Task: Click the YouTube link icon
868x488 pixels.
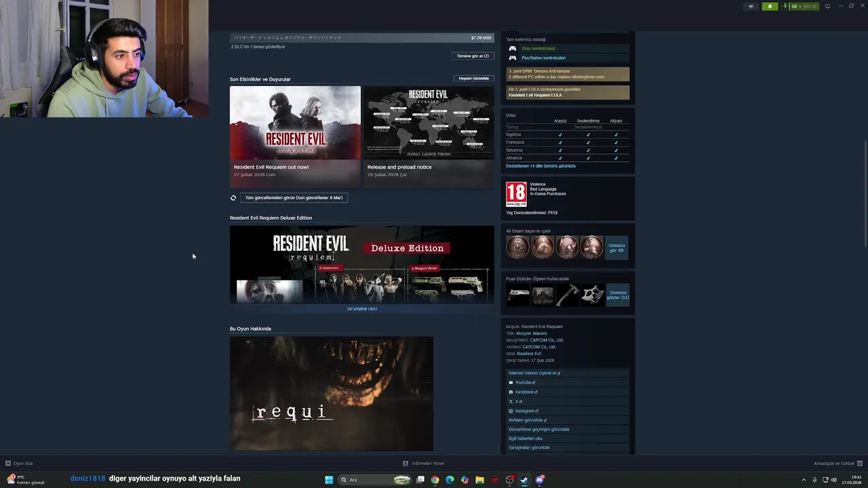Action: (511, 382)
